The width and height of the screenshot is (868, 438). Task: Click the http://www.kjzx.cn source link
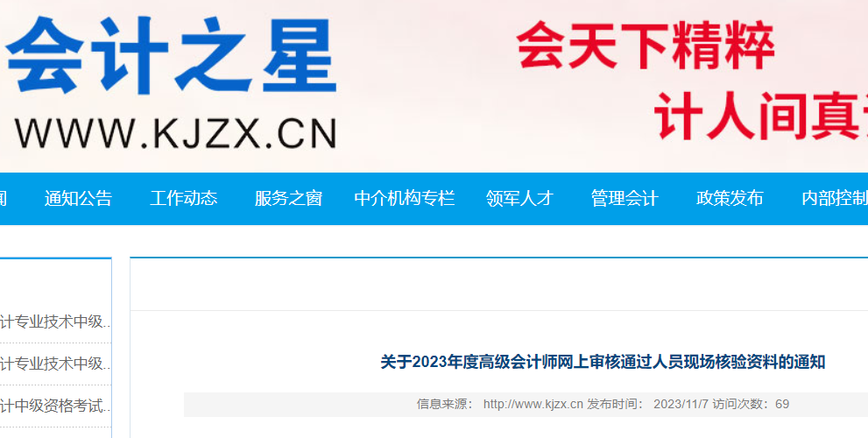(x=533, y=404)
